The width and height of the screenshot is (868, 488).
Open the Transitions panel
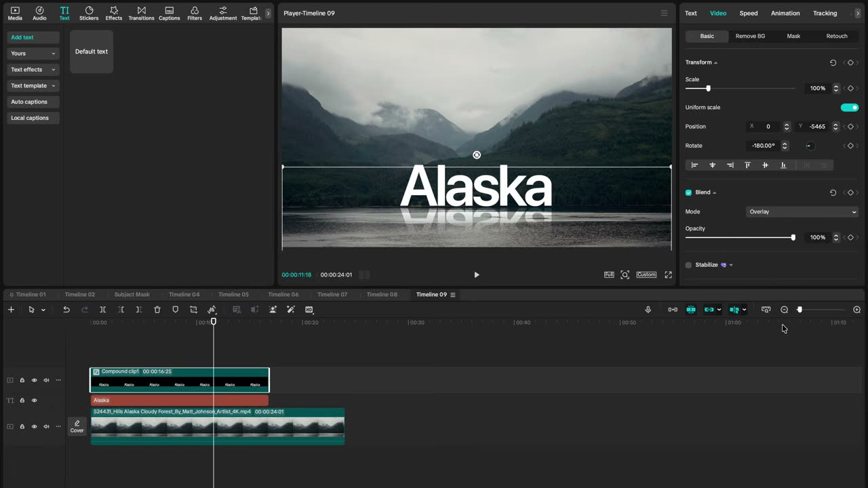pyautogui.click(x=141, y=13)
